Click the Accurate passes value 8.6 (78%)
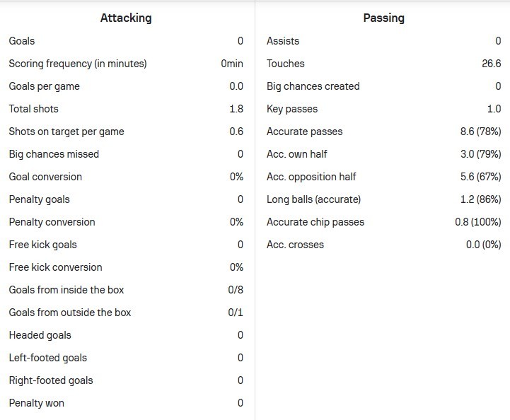Image resolution: width=510 pixels, height=420 pixels. (480, 132)
